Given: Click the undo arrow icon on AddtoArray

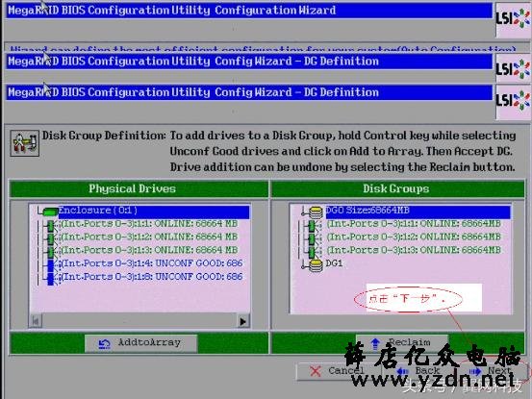Looking at the screenshot, I should (x=104, y=344).
